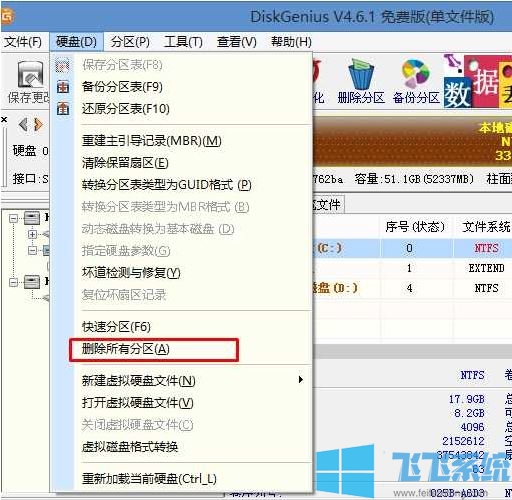Click the previous disk left arrow
Image resolution: width=512 pixels, height=500 pixels.
click(23, 125)
